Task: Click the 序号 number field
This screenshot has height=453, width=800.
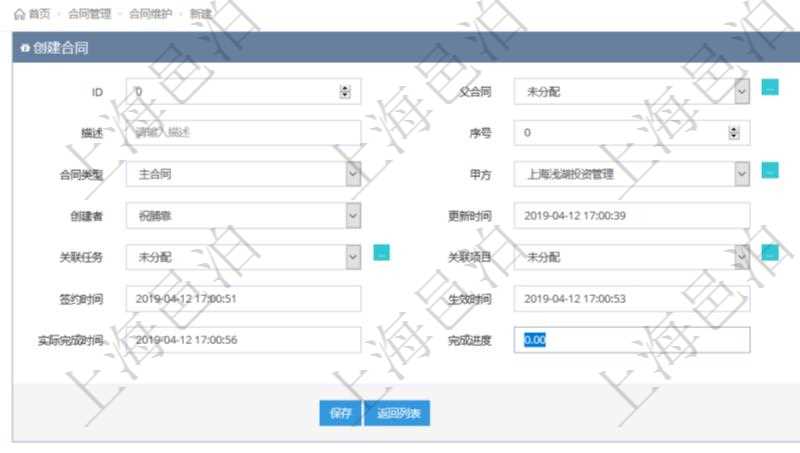Action: point(632,133)
